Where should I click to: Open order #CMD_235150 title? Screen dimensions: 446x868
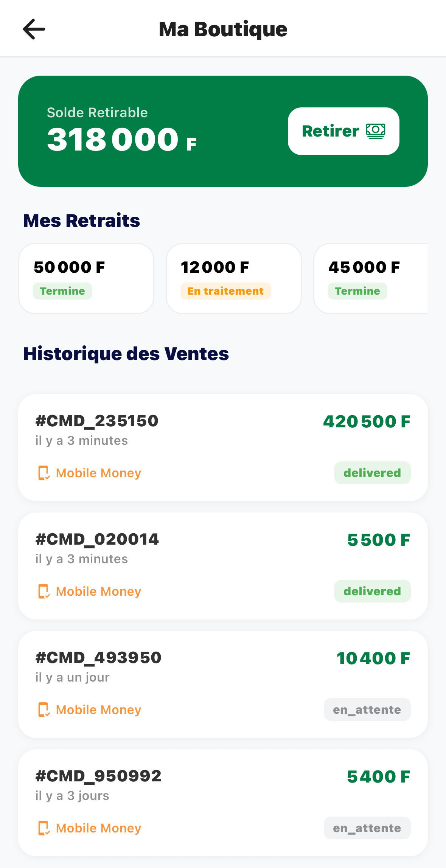[x=97, y=421]
